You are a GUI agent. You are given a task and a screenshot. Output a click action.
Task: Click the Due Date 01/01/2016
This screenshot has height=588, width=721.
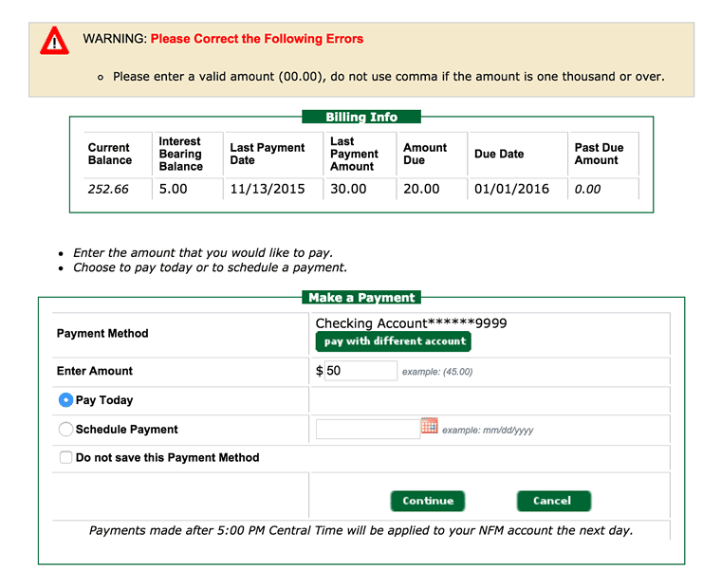pyautogui.click(x=511, y=189)
